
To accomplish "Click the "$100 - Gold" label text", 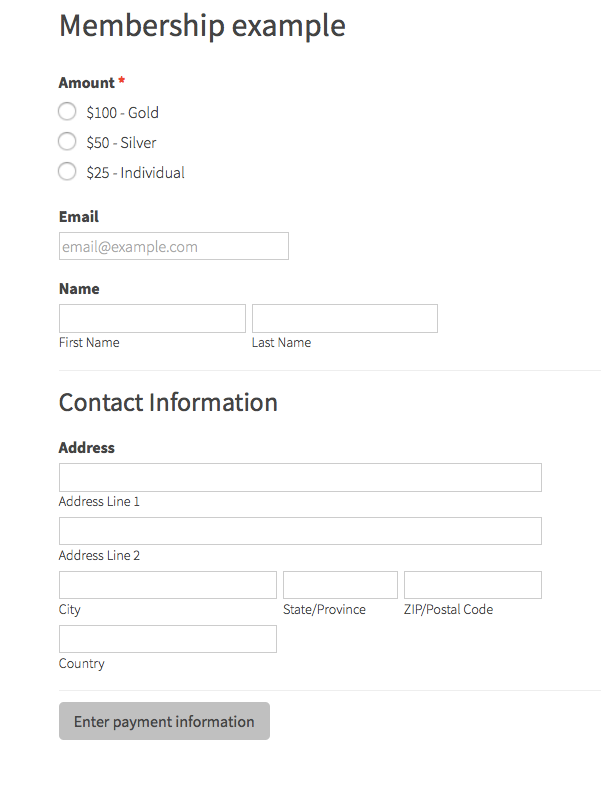I will pyautogui.click(x=122, y=112).
